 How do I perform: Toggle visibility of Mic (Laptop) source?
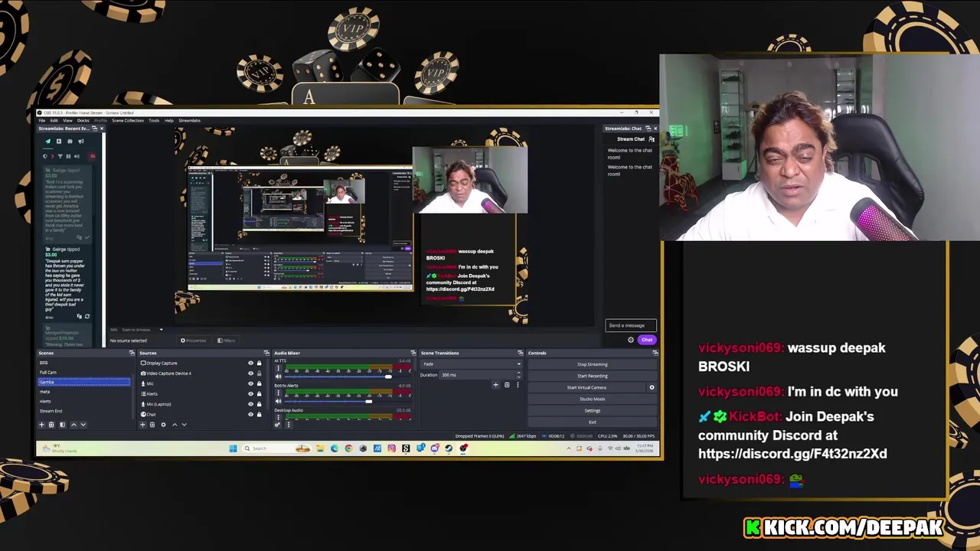click(x=250, y=404)
